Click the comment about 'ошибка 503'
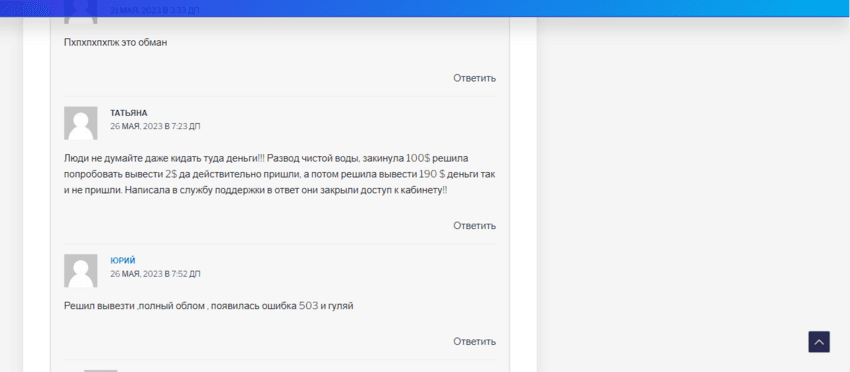Image resolution: width=850 pixels, height=372 pixels. pyautogui.click(x=209, y=306)
